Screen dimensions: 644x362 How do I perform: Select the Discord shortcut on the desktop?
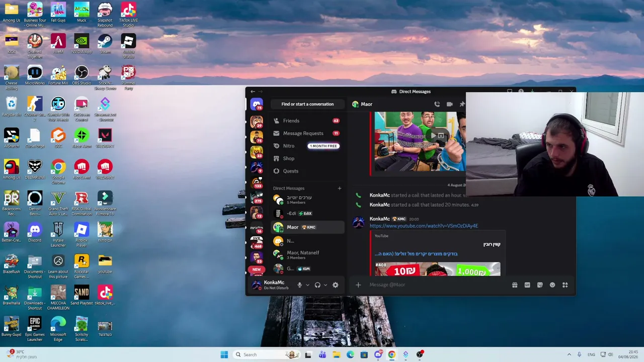point(35,232)
